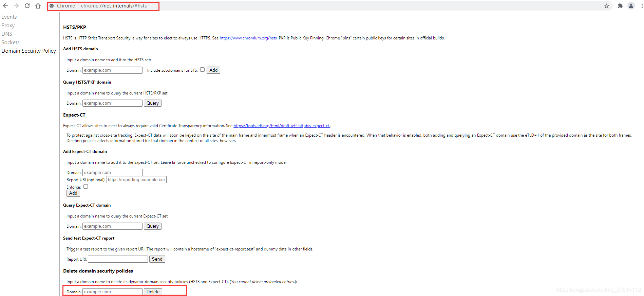Open the extensions puzzle icon
The height and width of the screenshot is (296, 644).
620,6
